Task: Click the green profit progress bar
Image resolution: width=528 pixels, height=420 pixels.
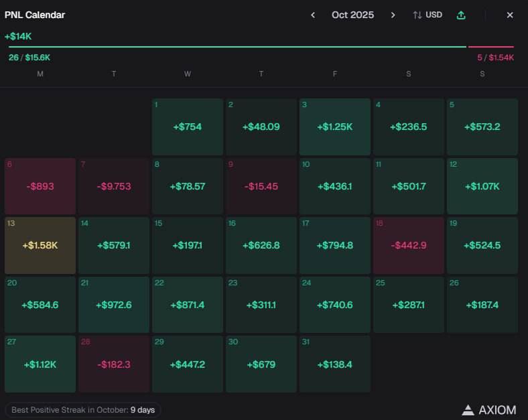Action: click(x=237, y=48)
